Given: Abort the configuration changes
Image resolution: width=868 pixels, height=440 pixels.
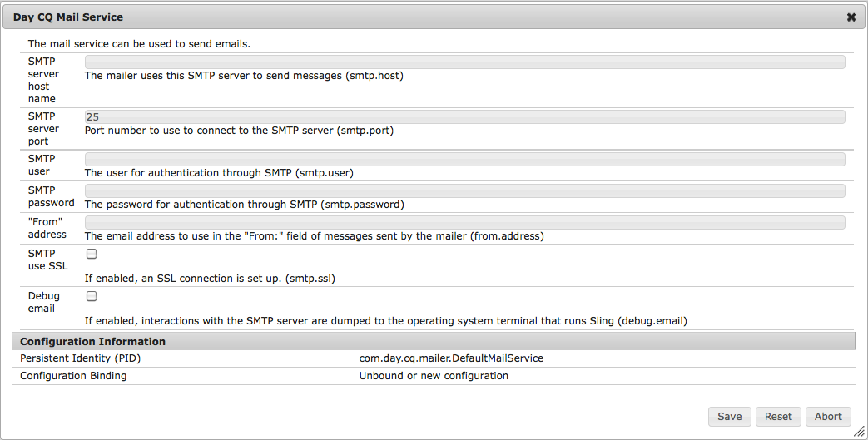Looking at the screenshot, I should click(828, 417).
